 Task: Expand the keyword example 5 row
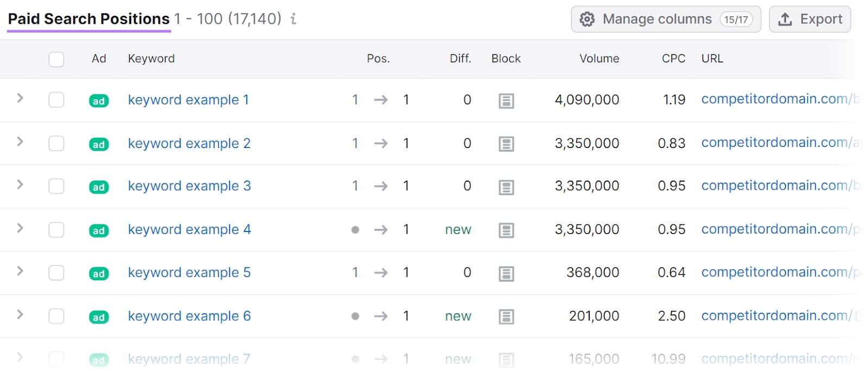(x=20, y=272)
